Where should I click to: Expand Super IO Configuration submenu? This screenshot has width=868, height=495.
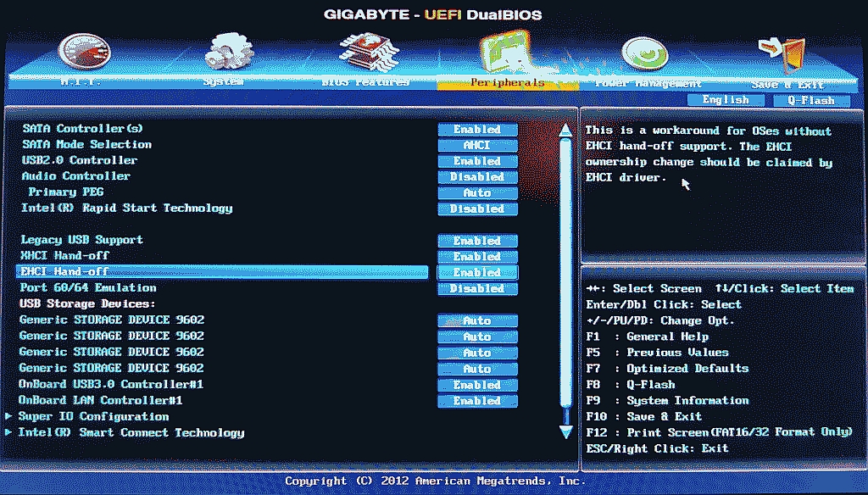pyautogui.click(x=93, y=416)
